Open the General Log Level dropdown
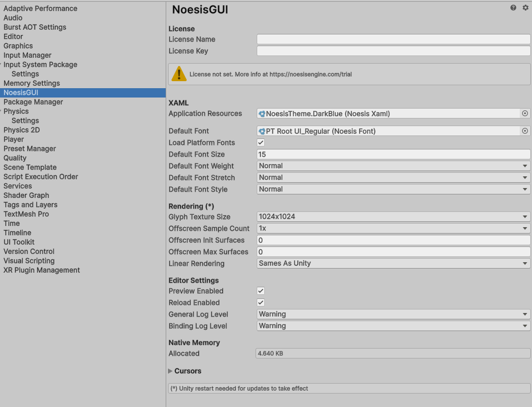532x407 pixels. pyautogui.click(x=393, y=314)
